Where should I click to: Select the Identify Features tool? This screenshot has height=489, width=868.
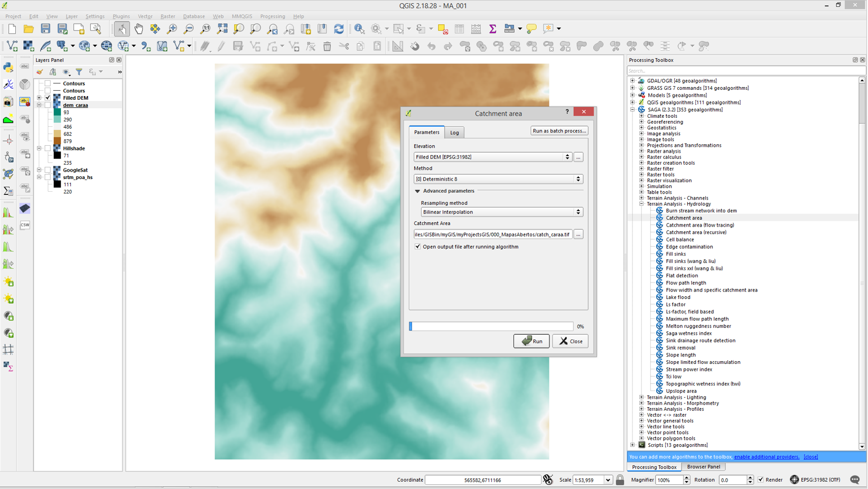click(x=359, y=29)
